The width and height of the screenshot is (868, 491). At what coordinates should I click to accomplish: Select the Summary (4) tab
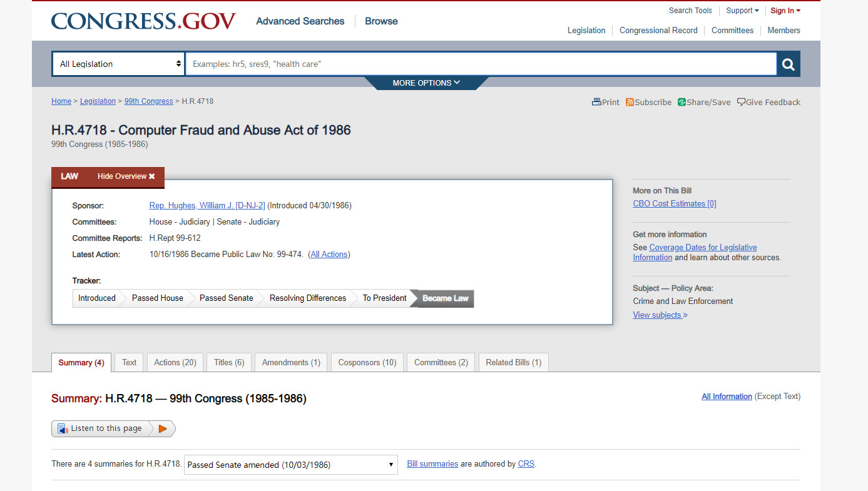81,363
